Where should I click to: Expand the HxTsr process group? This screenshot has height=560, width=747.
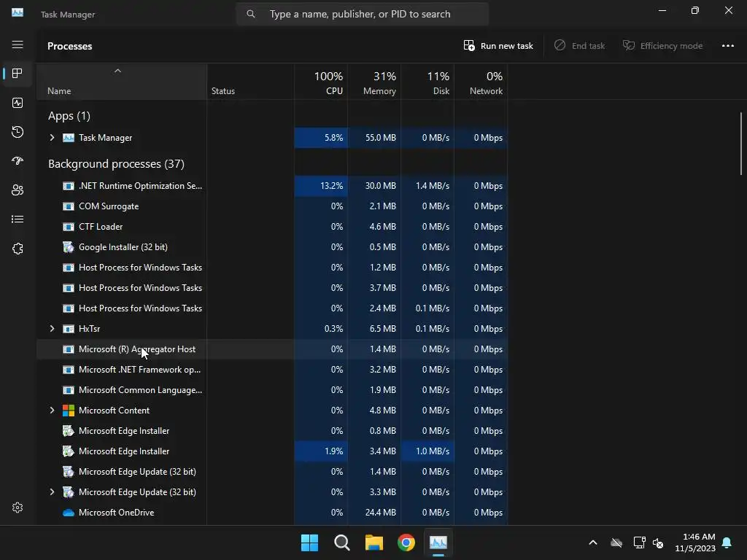coord(52,329)
